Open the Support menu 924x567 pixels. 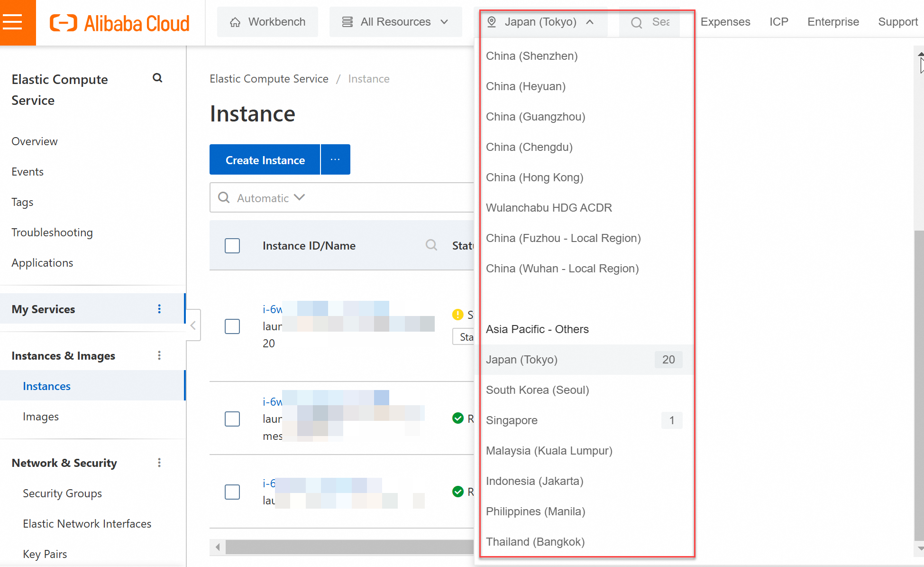[x=898, y=22]
